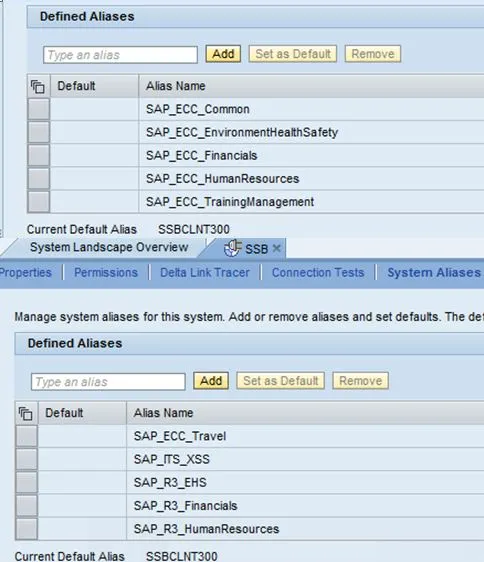This screenshot has width=484, height=562.
Task: Click the alias input field in the lower Defined Aliases panel
Action: pyautogui.click(x=108, y=382)
